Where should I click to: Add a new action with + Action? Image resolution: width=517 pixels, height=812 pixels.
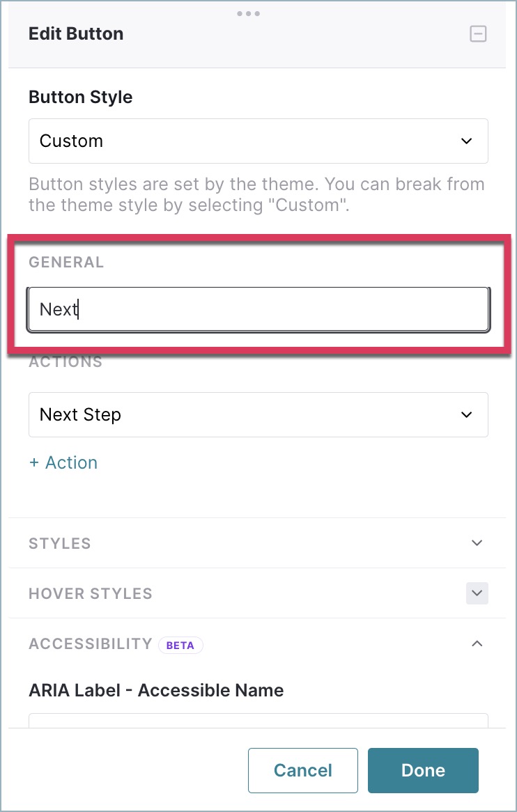[63, 462]
